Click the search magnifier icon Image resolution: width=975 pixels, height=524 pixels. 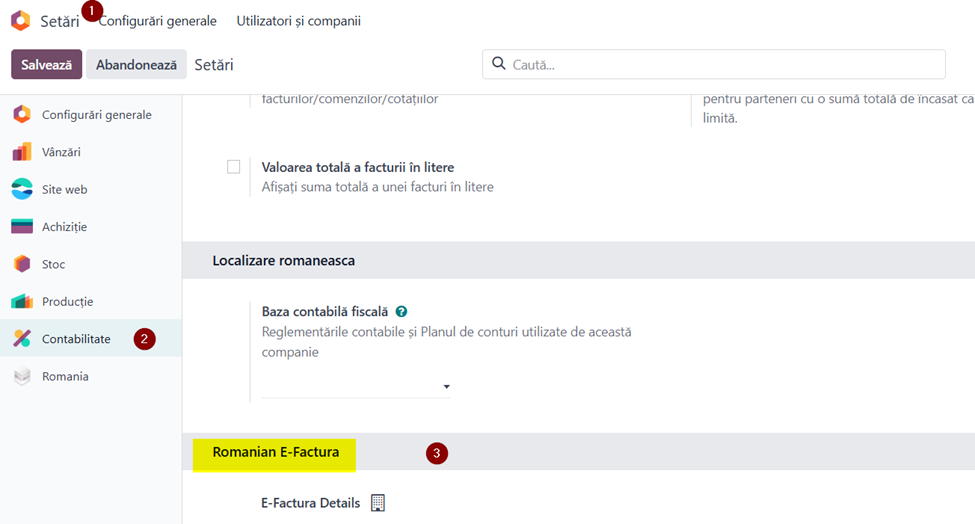click(x=499, y=63)
